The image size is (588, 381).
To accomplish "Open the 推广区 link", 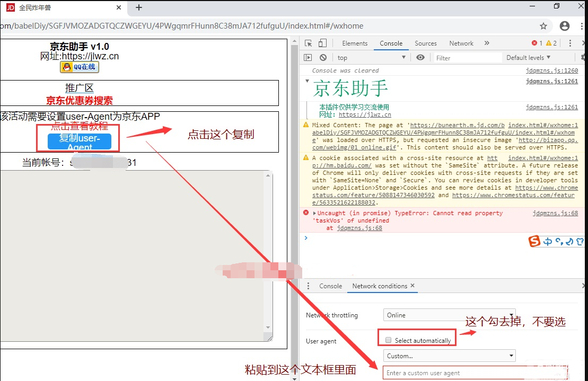I will pos(79,88).
